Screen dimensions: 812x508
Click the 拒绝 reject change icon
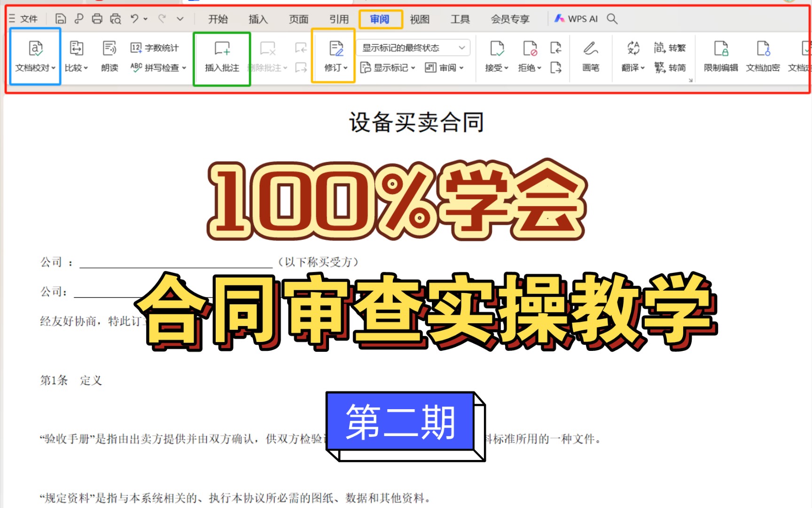pos(530,48)
